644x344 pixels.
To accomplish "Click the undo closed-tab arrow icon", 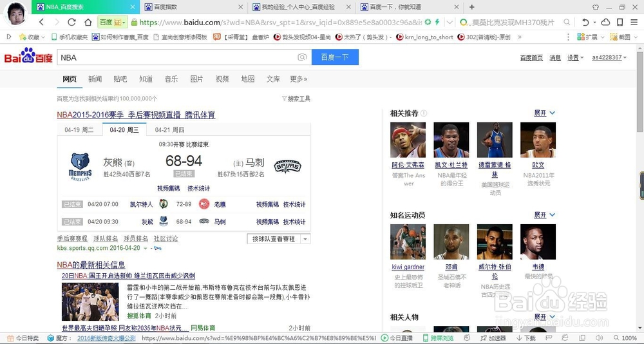I will [585, 22].
